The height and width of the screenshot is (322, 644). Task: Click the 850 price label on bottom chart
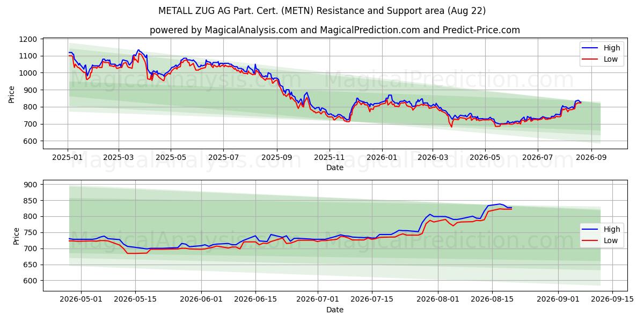pos(31,201)
